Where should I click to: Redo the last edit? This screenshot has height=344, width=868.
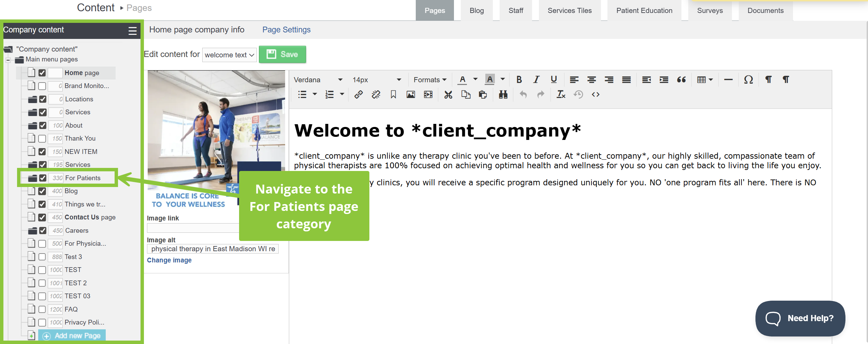pos(541,95)
